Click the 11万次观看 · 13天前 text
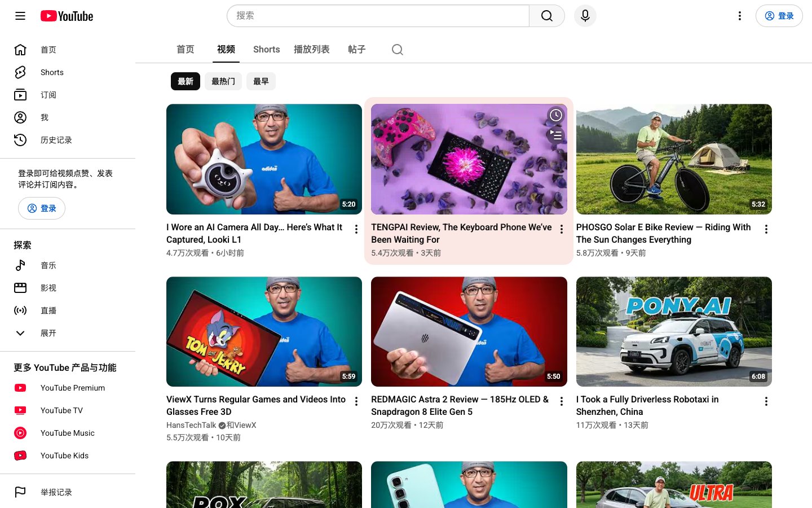 (612, 425)
